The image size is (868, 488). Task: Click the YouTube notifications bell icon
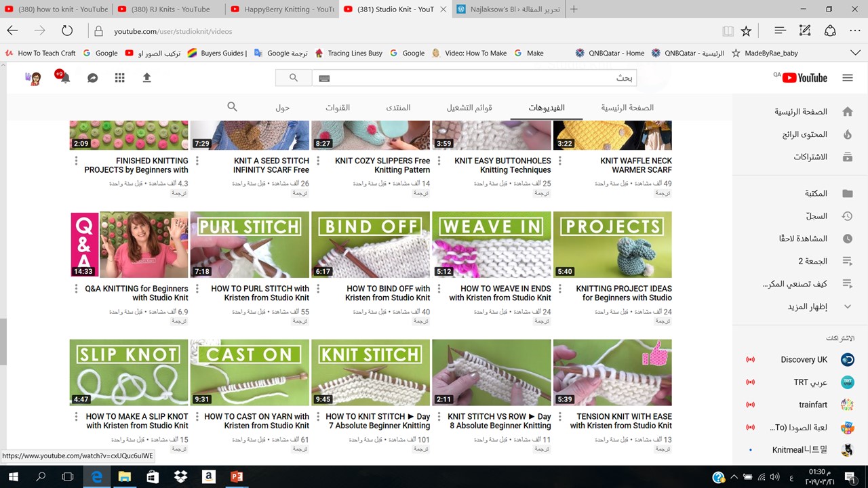(65, 79)
